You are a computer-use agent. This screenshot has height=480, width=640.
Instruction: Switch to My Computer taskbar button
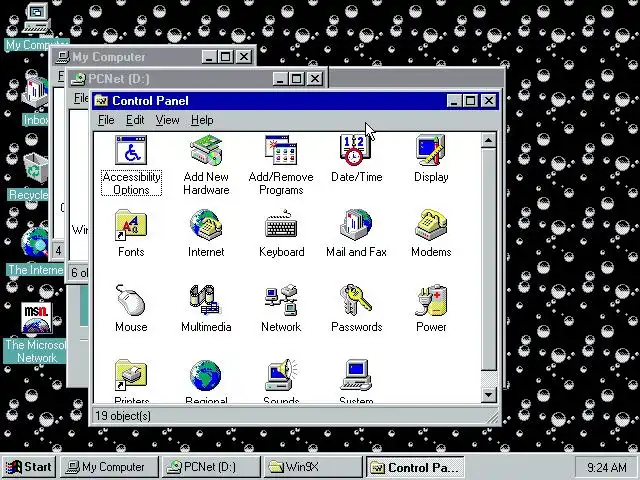point(109,467)
